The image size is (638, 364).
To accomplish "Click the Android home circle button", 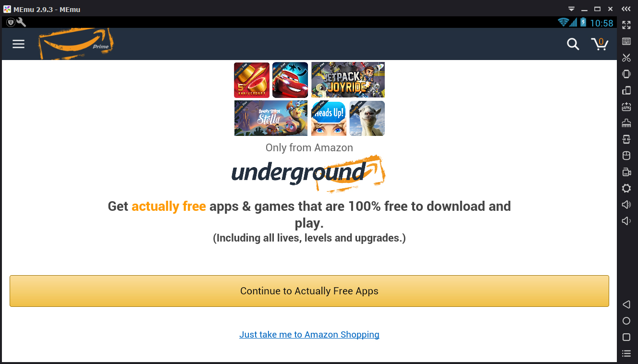I will coord(626,321).
